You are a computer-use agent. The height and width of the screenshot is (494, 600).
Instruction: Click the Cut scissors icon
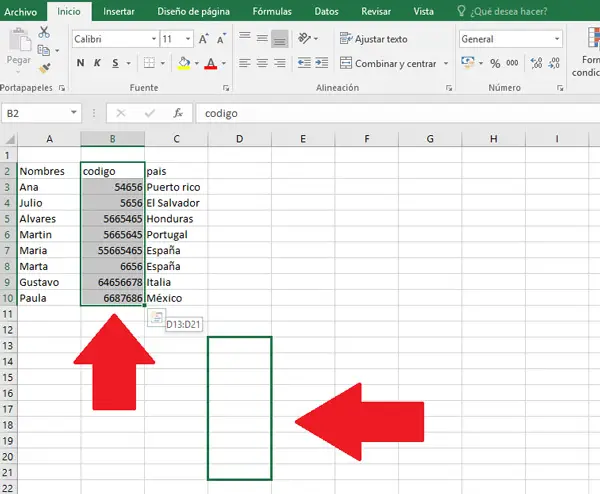(44, 32)
